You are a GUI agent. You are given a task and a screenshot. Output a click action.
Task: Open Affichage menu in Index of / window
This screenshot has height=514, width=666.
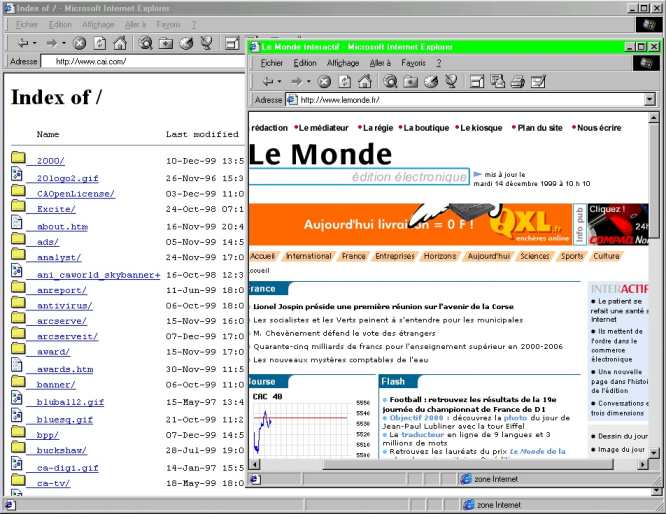98,25
